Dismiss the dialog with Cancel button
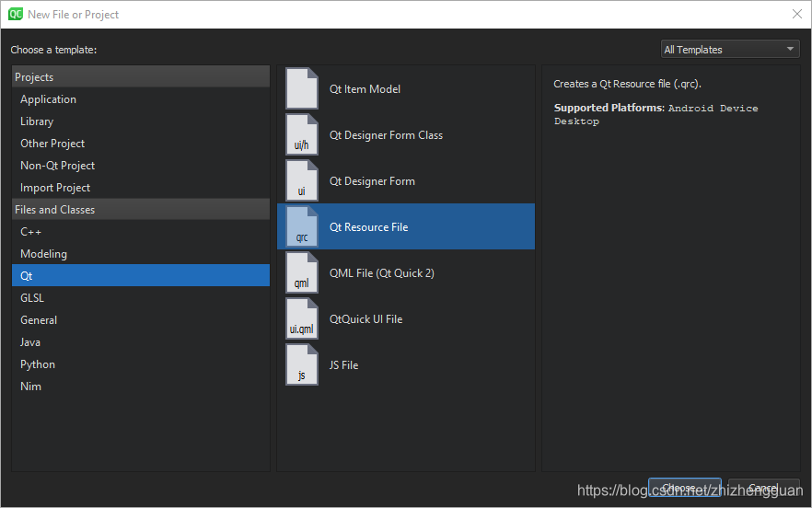This screenshot has width=812, height=508. (764, 488)
